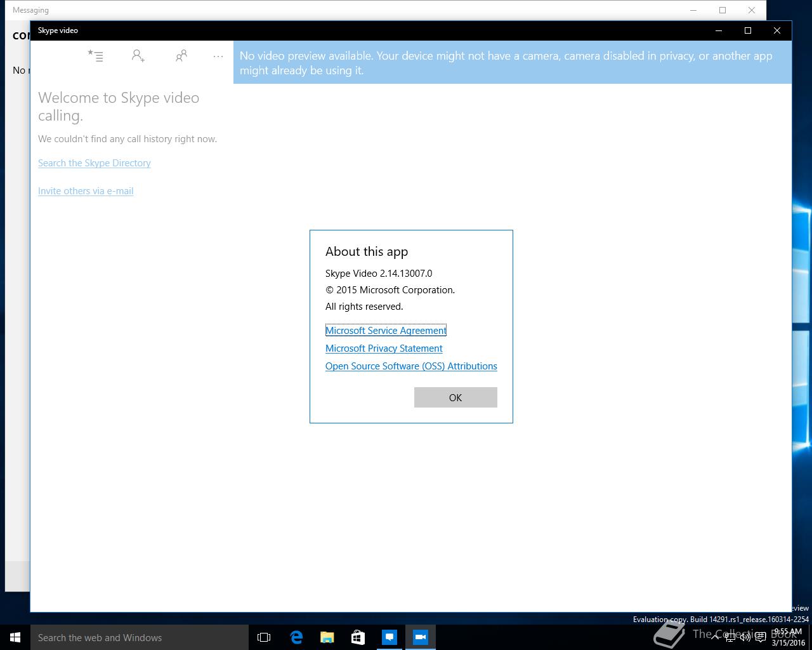Open the more options ellipsis menu
Screen dimensions: 812x650
coord(218,56)
